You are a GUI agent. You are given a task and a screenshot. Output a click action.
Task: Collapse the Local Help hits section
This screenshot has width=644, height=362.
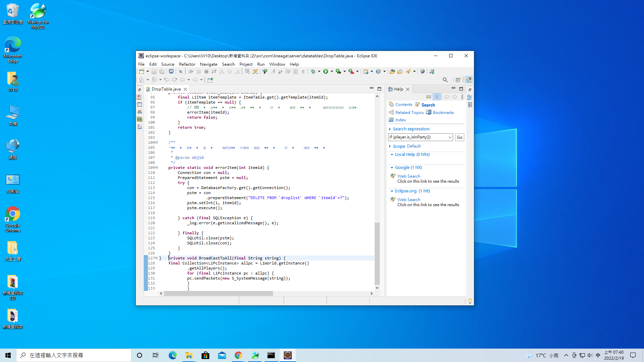(392, 155)
